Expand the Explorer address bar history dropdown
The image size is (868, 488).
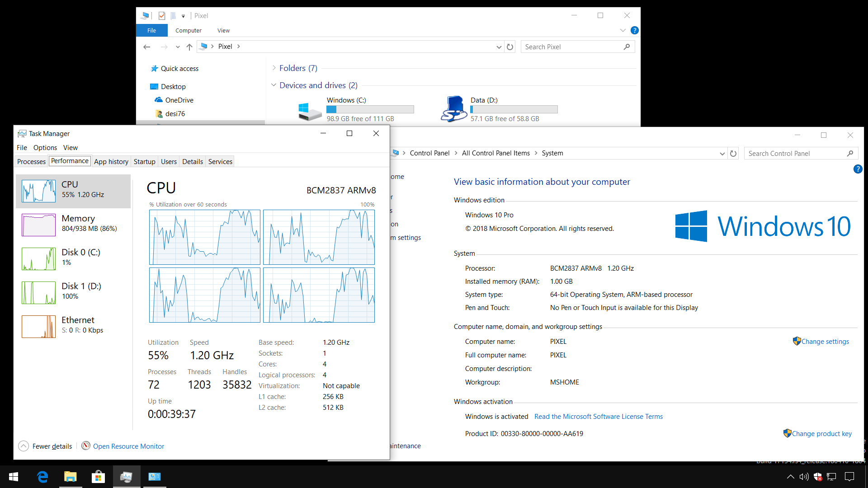pos(499,47)
